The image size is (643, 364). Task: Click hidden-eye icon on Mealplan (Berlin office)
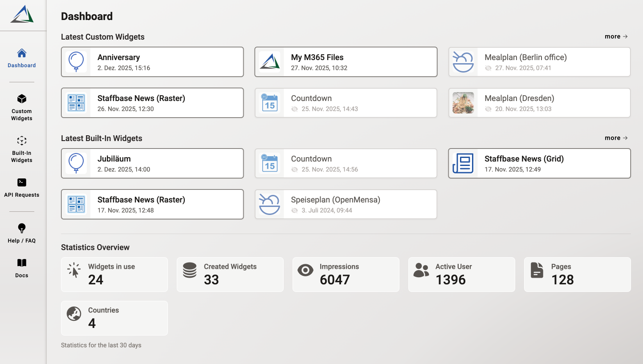coord(488,68)
